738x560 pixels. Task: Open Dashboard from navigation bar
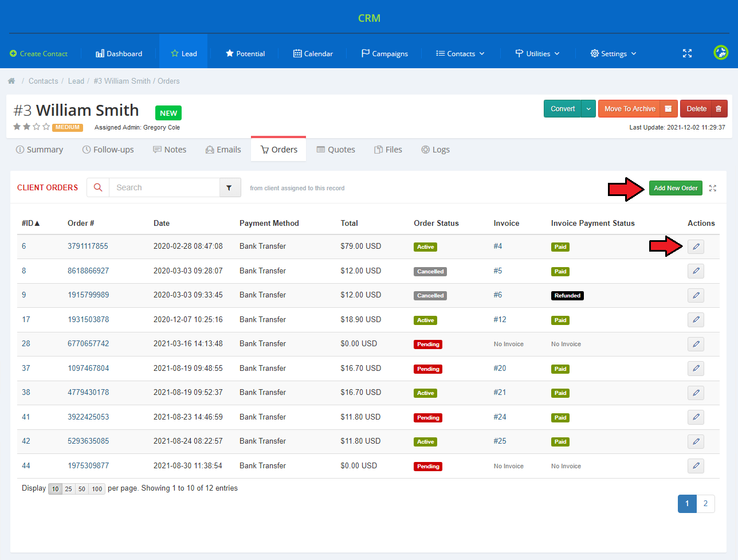119,53
